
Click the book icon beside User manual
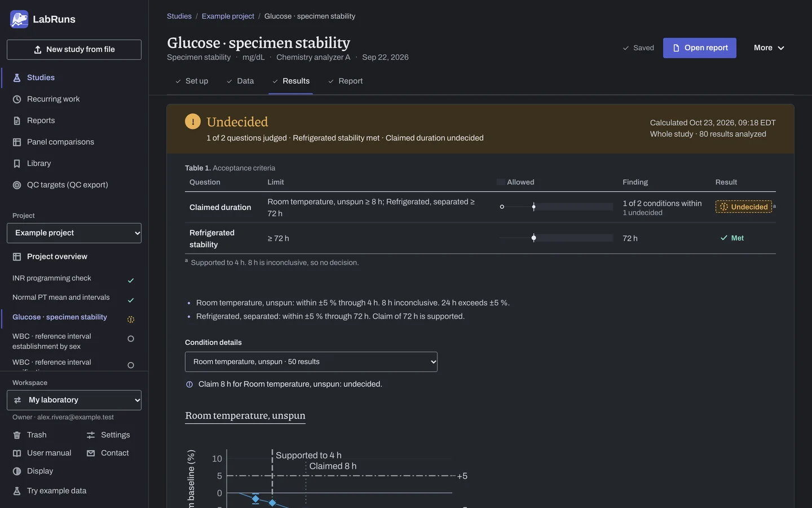(x=17, y=453)
